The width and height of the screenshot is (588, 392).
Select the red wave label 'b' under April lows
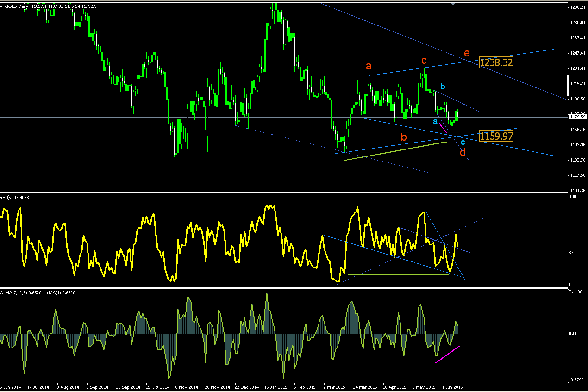pyautogui.click(x=404, y=137)
